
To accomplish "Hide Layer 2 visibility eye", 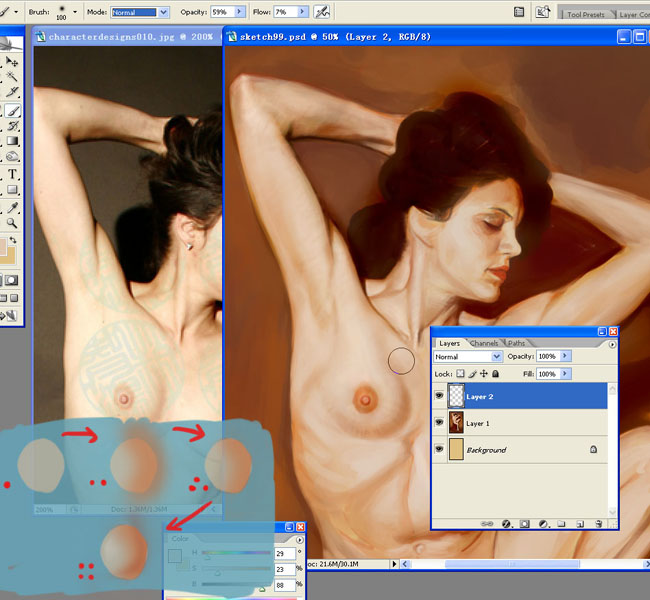I will (439, 396).
